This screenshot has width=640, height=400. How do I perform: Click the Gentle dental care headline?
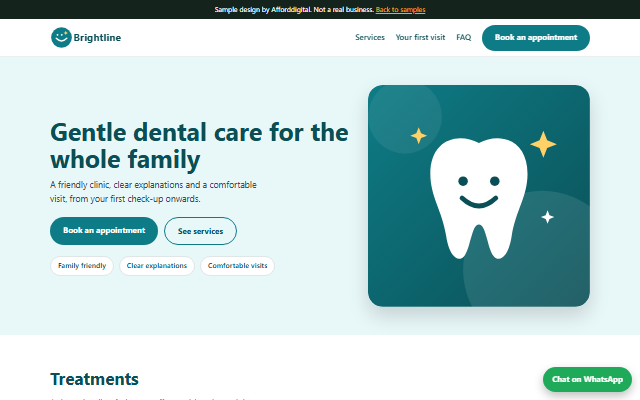(x=199, y=146)
